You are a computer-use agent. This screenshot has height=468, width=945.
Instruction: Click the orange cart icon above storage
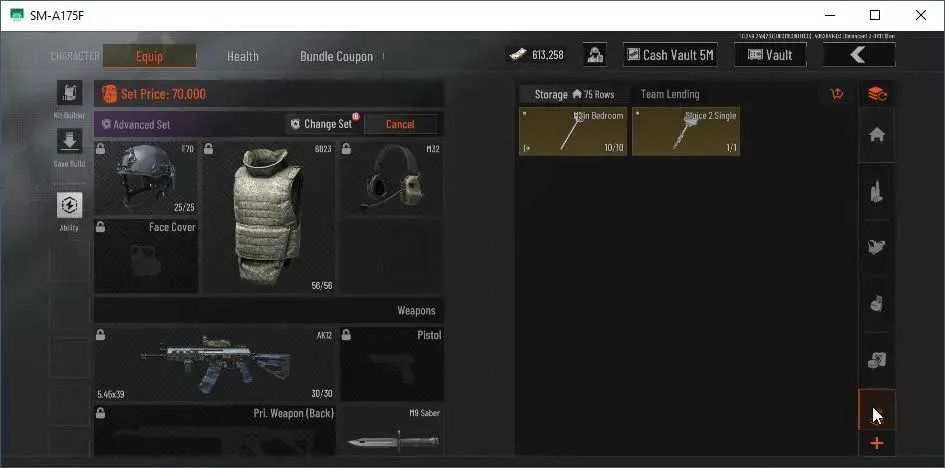coord(837,94)
